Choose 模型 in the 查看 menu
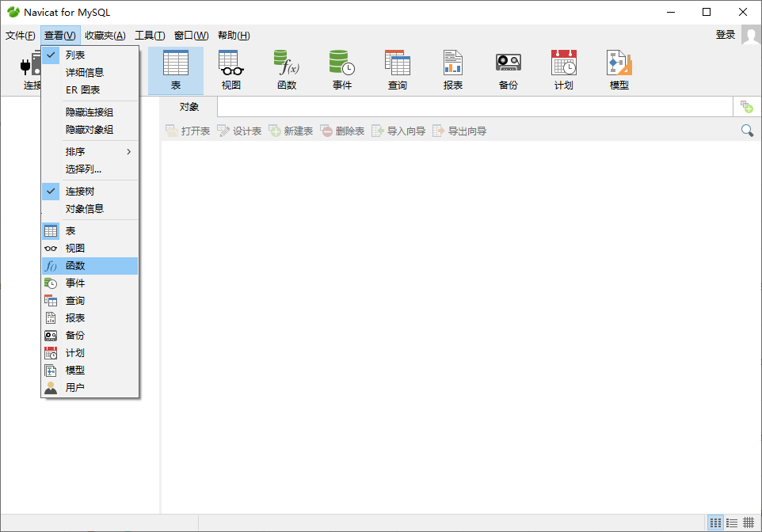The height and width of the screenshot is (532, 762). (x=90, y=370)
